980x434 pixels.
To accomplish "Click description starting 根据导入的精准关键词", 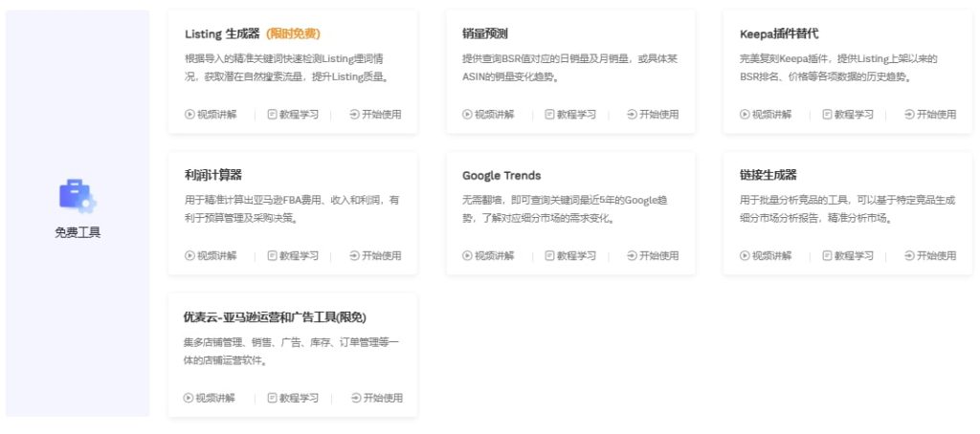I will click(288, 68).
